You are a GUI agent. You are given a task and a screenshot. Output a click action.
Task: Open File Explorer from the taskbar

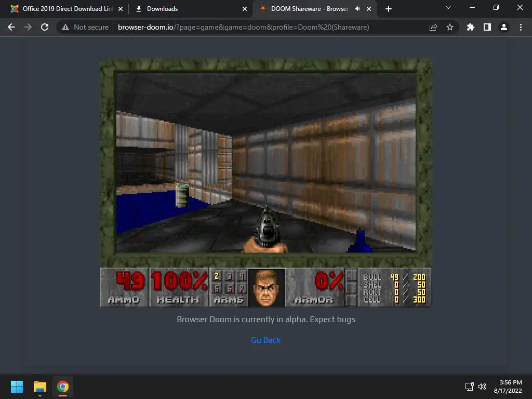[39, 387]
